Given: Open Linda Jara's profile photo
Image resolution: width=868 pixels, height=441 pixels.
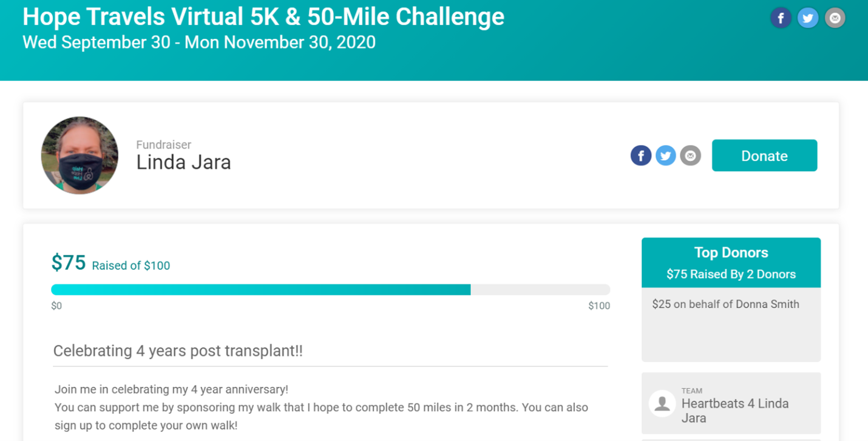Looking at the screenshot, I should coord(80,155).
